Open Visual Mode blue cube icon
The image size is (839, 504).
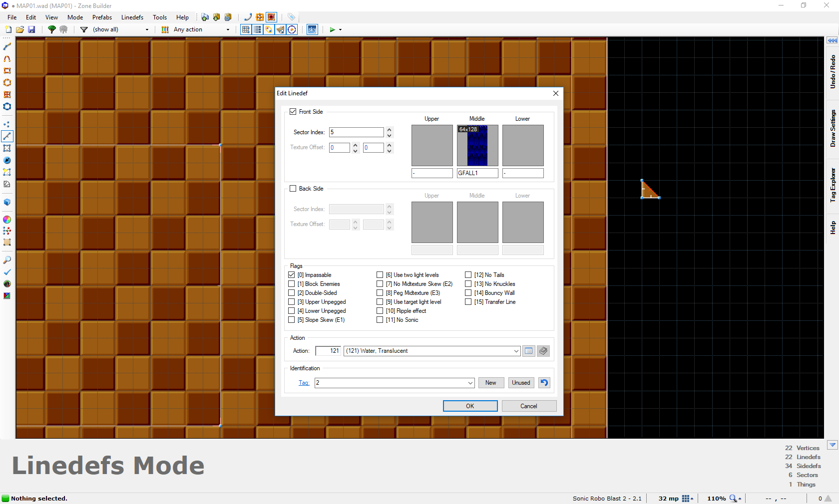[7, 202]
